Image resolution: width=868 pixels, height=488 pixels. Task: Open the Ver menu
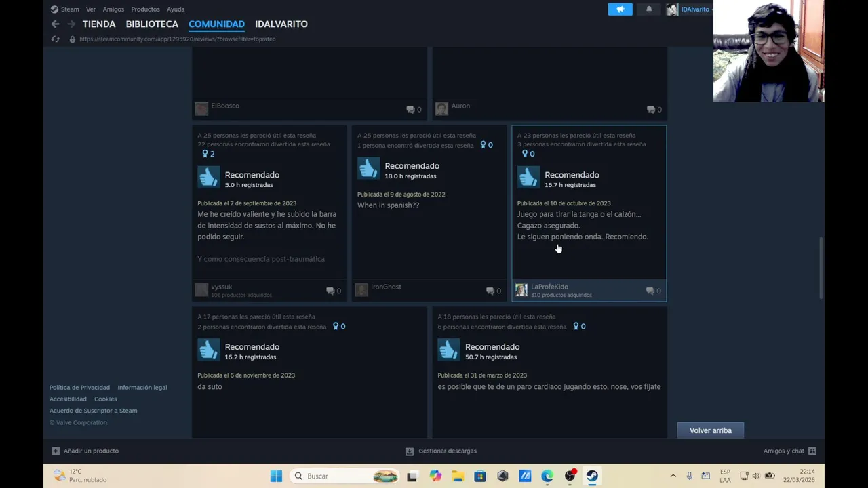(x=91, y=9)
